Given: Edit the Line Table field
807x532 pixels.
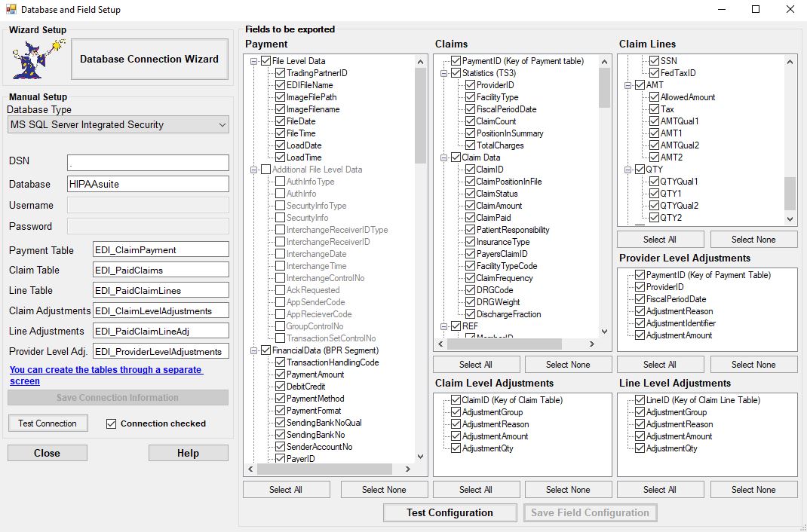Looking at the screenshot, I should [161, 290].
